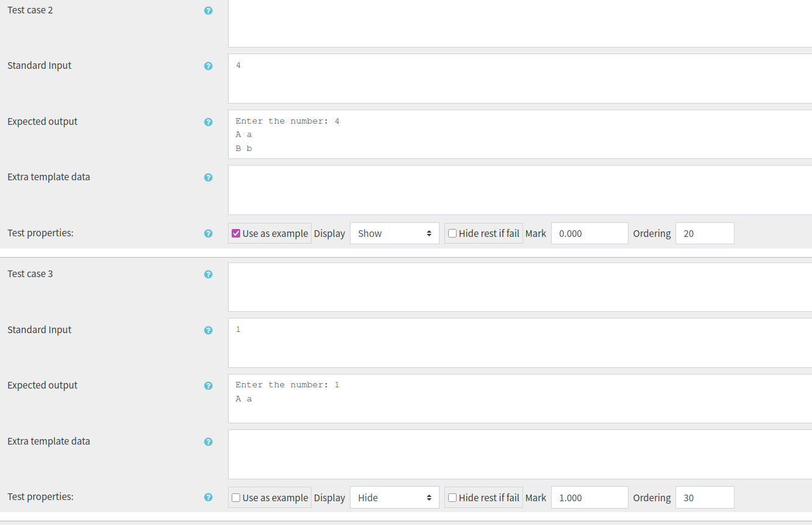Open help beside Test case 3 Standard Input
Image resolution: width=812 pixels, height=525 pixels.
tap(208, 330)
